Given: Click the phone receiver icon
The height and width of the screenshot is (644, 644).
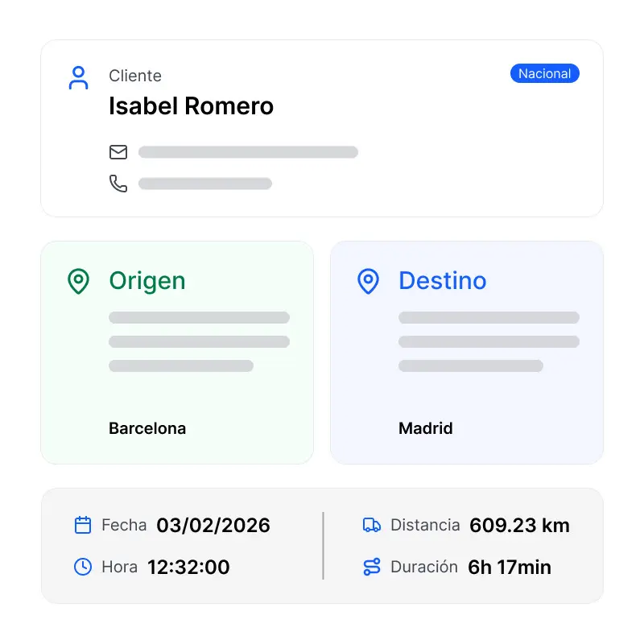Looking at the screenshot, I should (118, 184).
